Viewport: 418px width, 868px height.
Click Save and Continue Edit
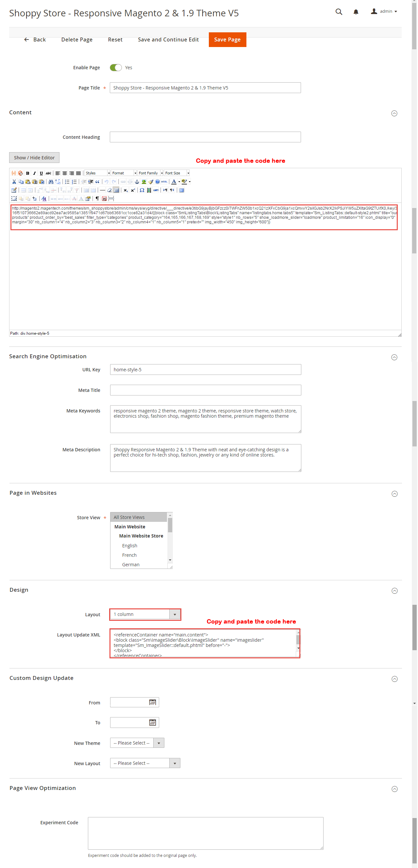tap(168, 40)
